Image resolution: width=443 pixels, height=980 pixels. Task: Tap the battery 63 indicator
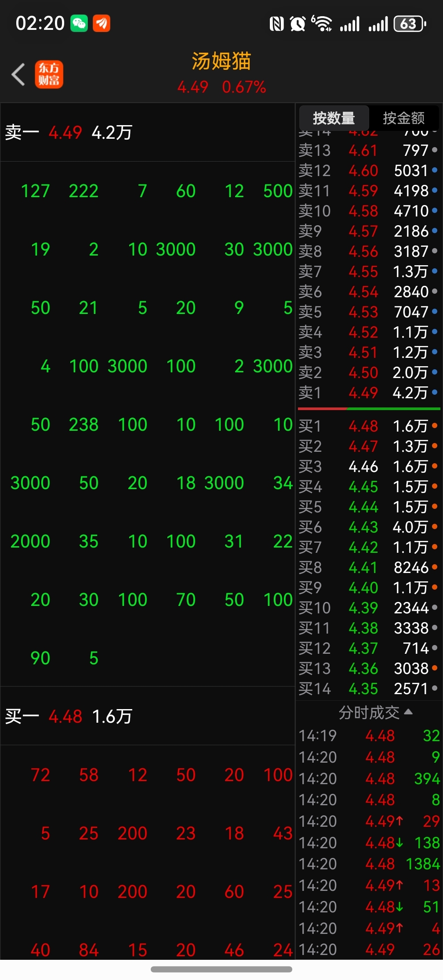[410, 24]
